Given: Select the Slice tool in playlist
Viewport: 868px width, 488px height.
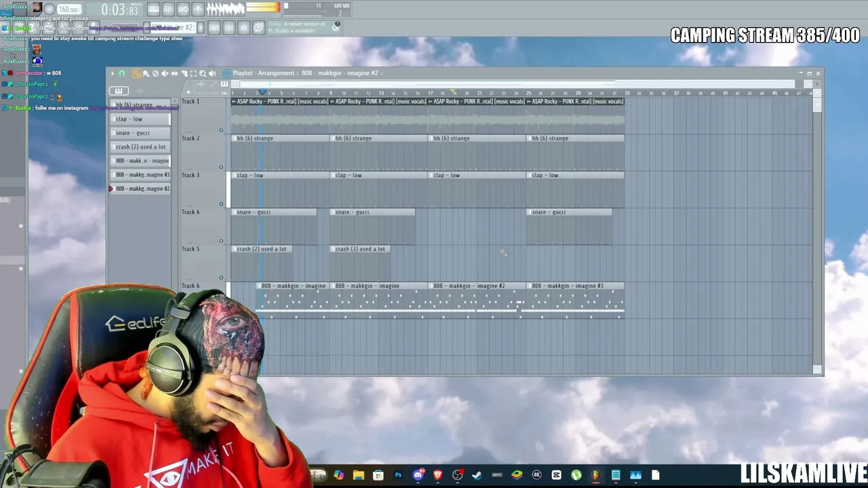Looking at the screenshot, I should point(184,73).
